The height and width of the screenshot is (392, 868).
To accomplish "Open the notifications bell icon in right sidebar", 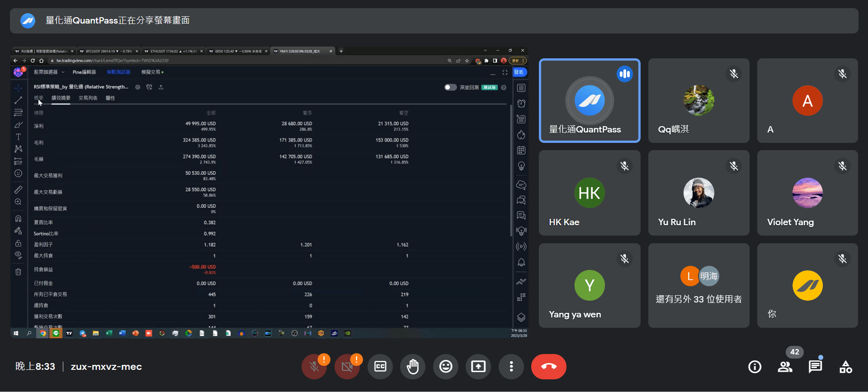I will click(521, 262).
